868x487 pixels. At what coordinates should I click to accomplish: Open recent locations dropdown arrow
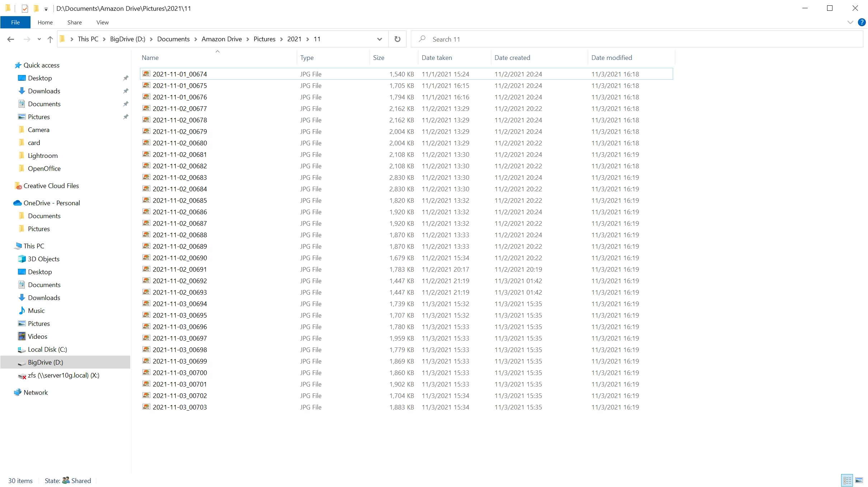(39, 39)
